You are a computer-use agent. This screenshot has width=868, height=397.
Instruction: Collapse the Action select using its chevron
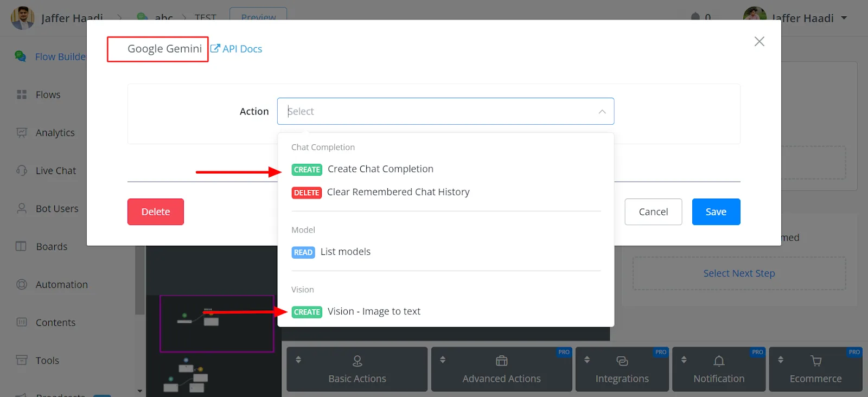coord(602,111)
